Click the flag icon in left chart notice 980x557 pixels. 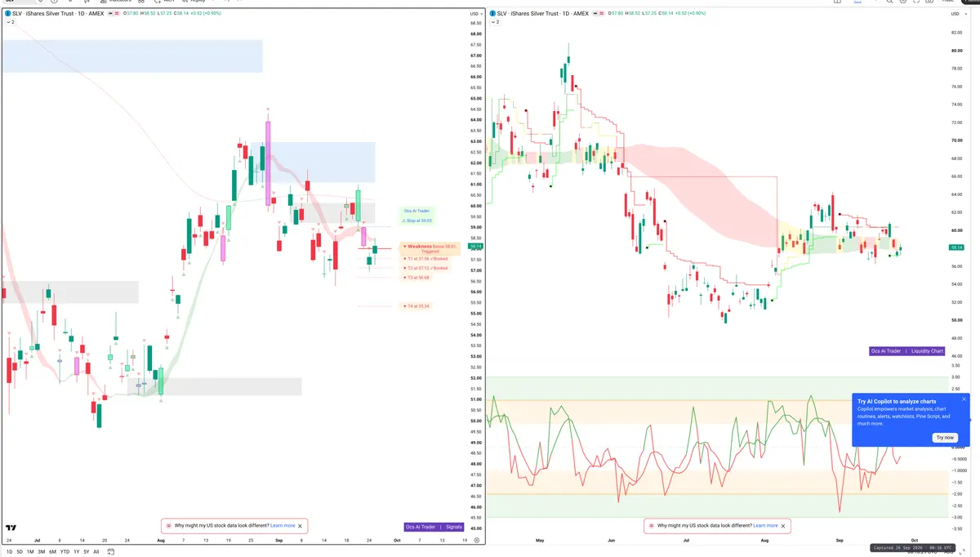[x=168, y=526]
